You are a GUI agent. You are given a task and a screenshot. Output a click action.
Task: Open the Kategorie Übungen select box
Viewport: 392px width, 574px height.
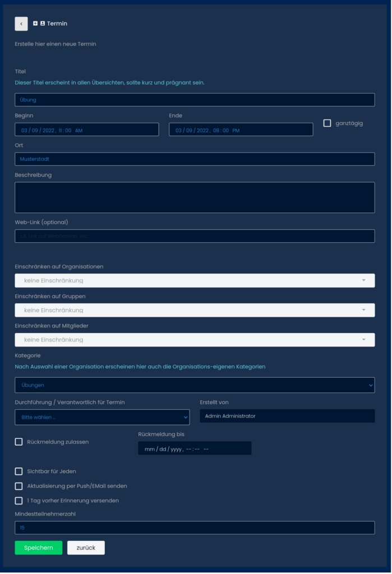pos(195,385)
